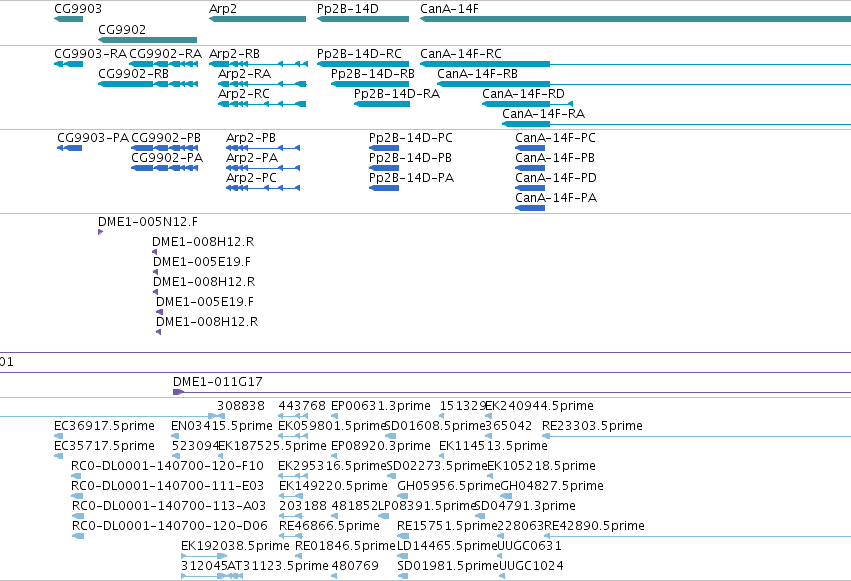Select transcript CanA-14F-RB
851x581 pixels.
pos(644,84)
